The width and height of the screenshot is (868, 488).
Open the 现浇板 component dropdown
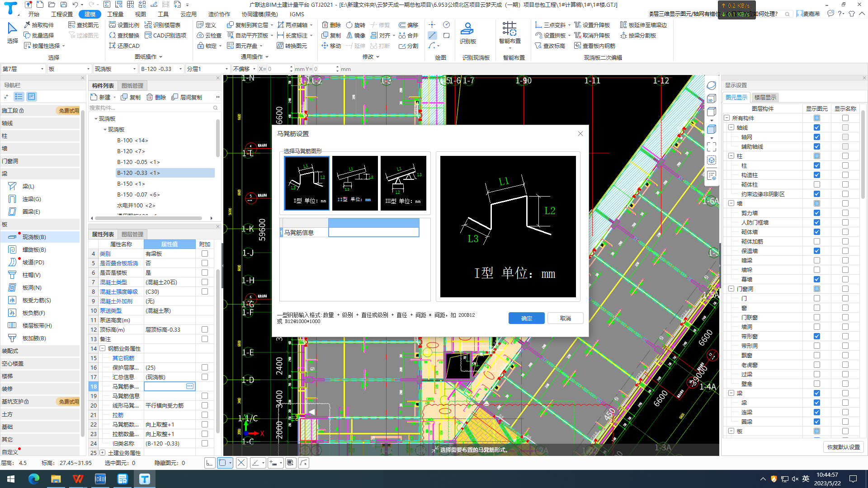tap(115, 69)
